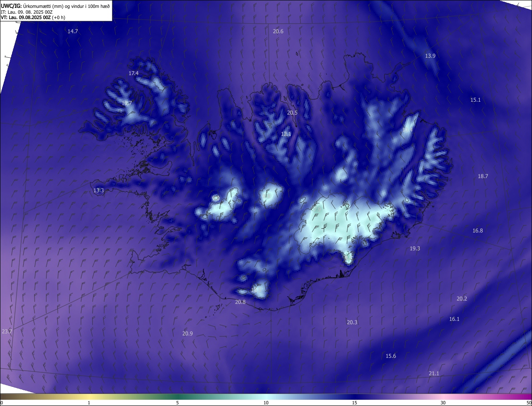Click the color scale label 30
The height and width of the screenshot is (406, 532).
pyautogui.click(x=443, y=403)
